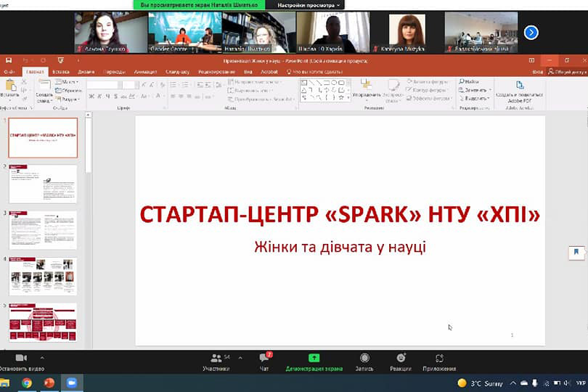Open the Participants panel

tap(216, 358)
